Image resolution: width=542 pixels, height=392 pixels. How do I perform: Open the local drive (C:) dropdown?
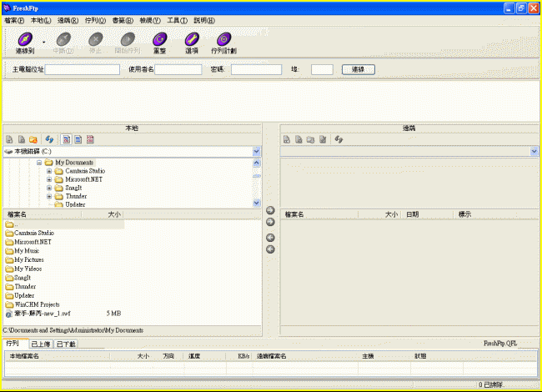(x=256, y=152)
